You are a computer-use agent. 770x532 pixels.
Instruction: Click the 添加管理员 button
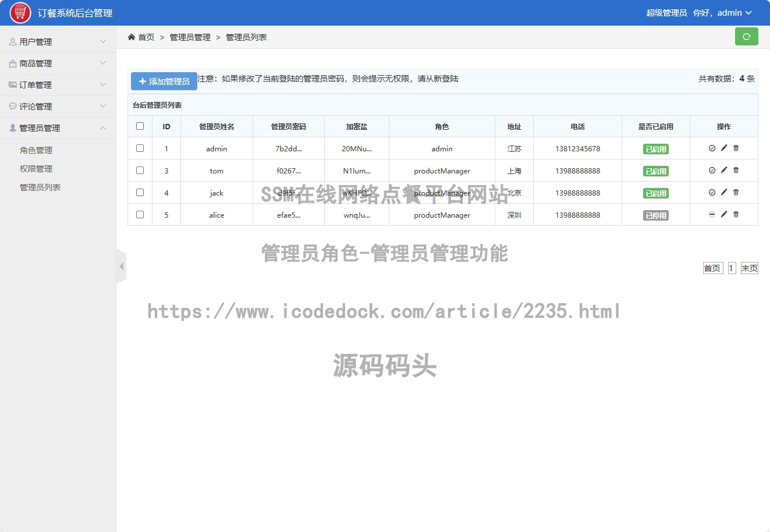pyautogui.click(x=164, y=81)
